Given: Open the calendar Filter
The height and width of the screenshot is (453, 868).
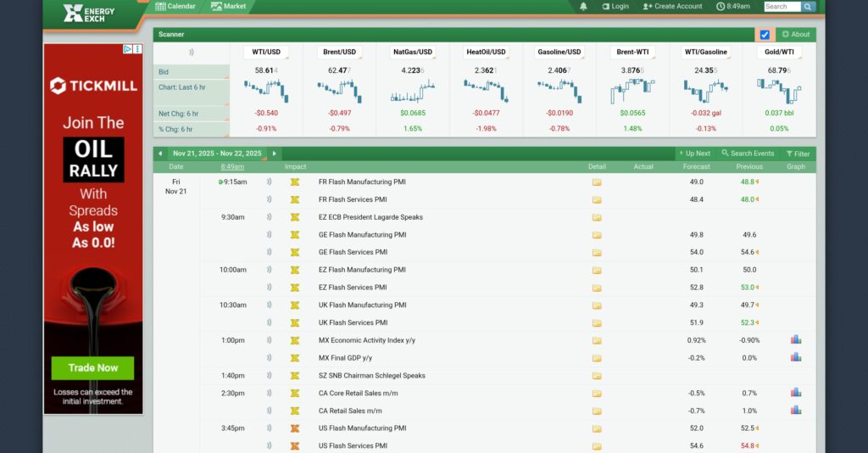Looking at the screenshot, I should pos(798,154).
